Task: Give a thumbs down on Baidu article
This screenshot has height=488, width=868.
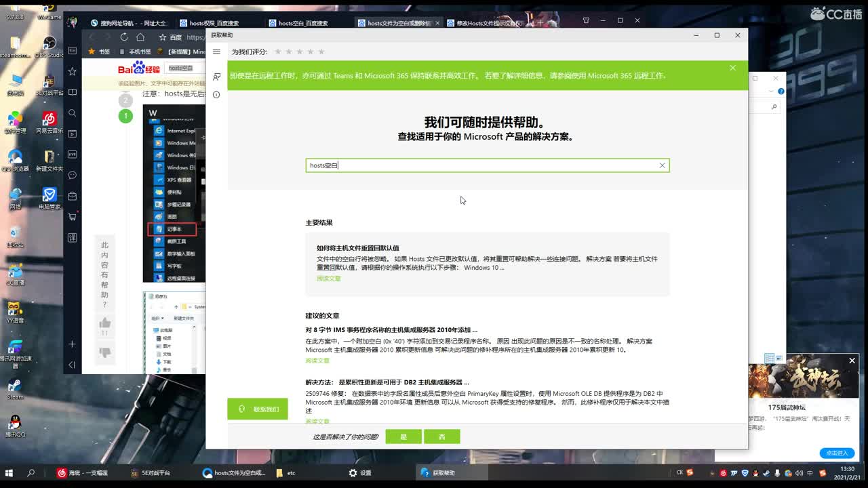Action: tap(105, 352)
